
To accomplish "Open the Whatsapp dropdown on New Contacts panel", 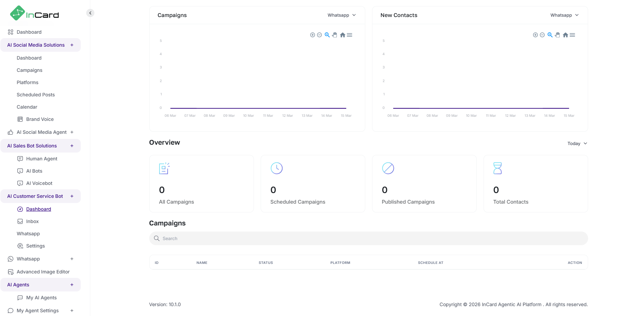I will click(x=564, y=15).
